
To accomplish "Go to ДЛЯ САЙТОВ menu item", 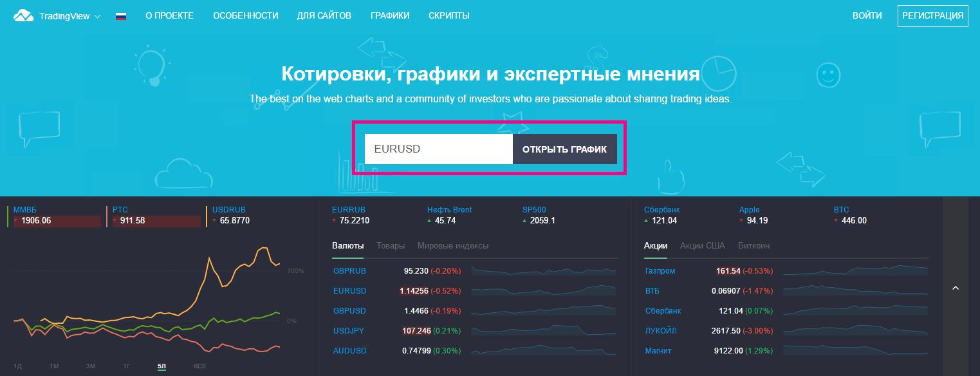I will (324, 15).
